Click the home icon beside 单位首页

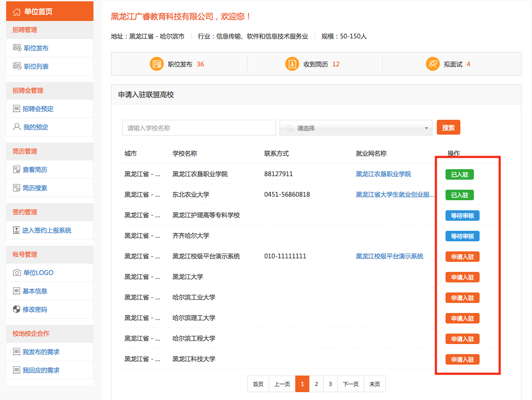click(x=17, y=12)
